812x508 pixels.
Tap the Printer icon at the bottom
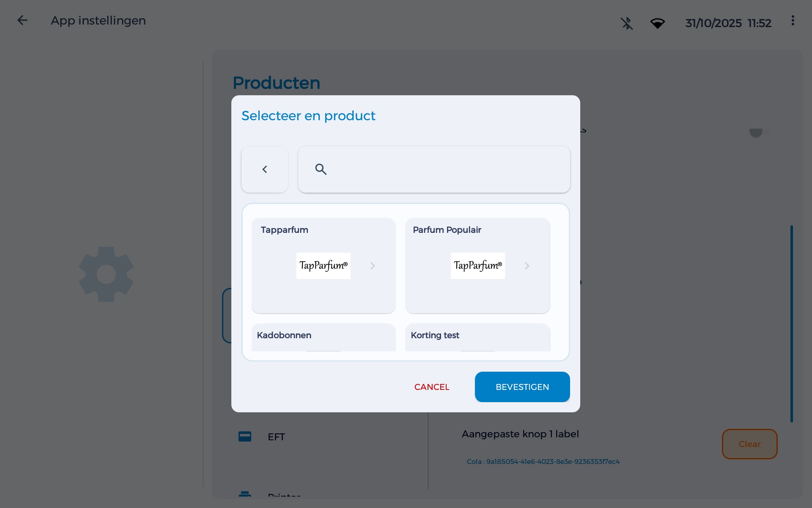[x=245, y=495]
